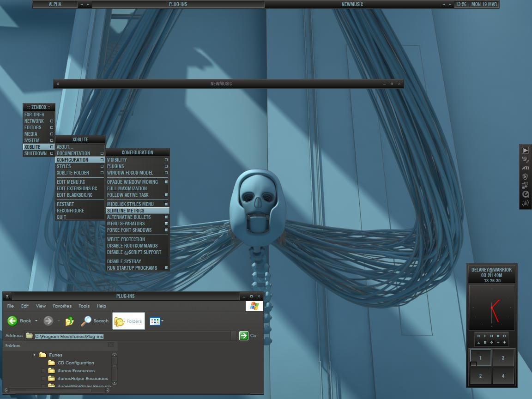Click the network computers tray icon
532x399 pixels.
(x=525, y=186)
